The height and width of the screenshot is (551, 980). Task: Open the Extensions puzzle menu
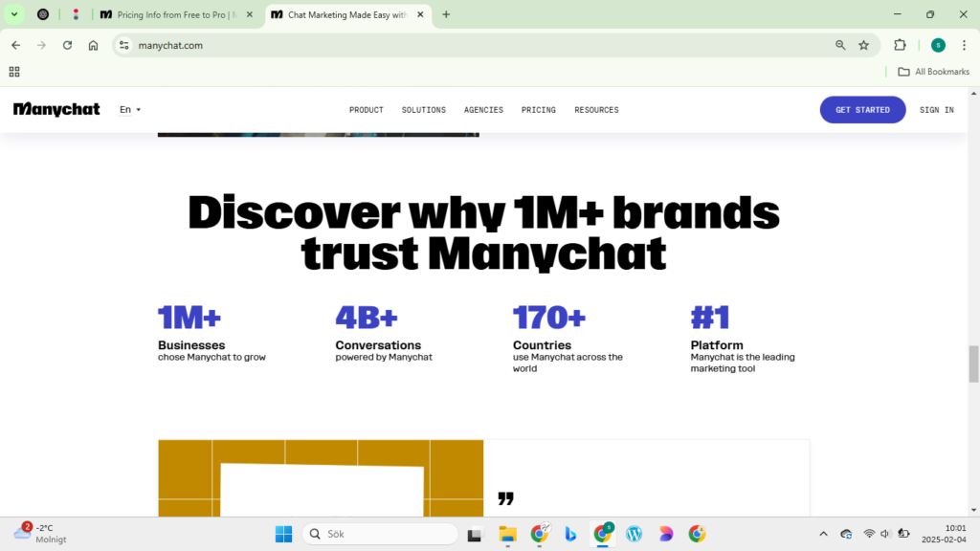point(900,45)
